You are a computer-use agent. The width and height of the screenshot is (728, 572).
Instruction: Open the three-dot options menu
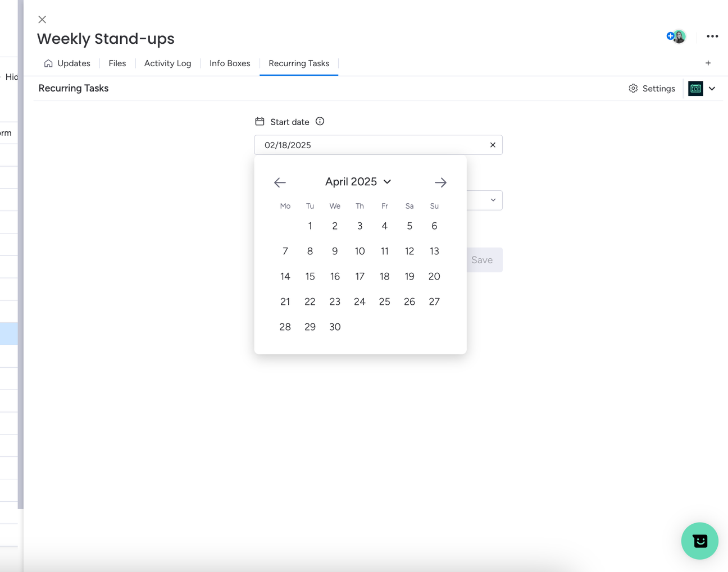(x=712, y=36)
